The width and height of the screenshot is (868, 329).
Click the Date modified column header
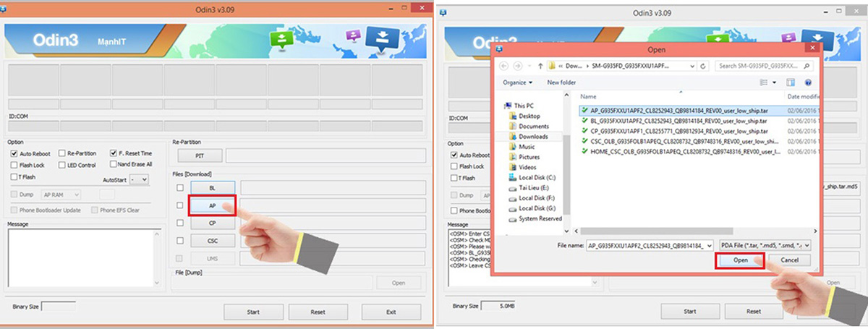[x=803, y=96]
